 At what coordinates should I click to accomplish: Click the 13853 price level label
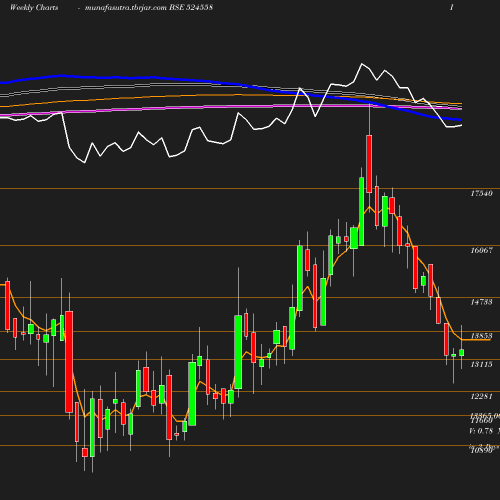pos(481,336)
